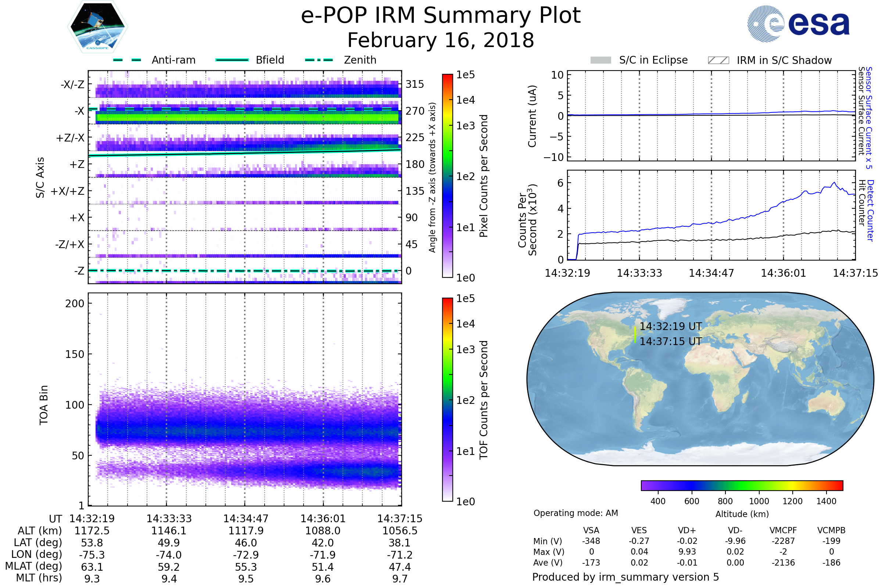This screenshot has height=588, width=882.
Task: Click the Operating mode: AM text
Action: (576, 513)
